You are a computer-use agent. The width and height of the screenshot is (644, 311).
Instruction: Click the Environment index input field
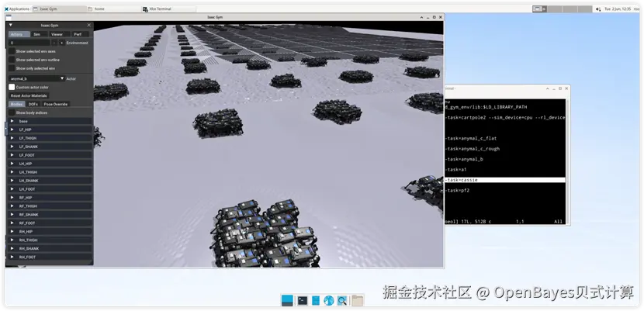[29, 43]
